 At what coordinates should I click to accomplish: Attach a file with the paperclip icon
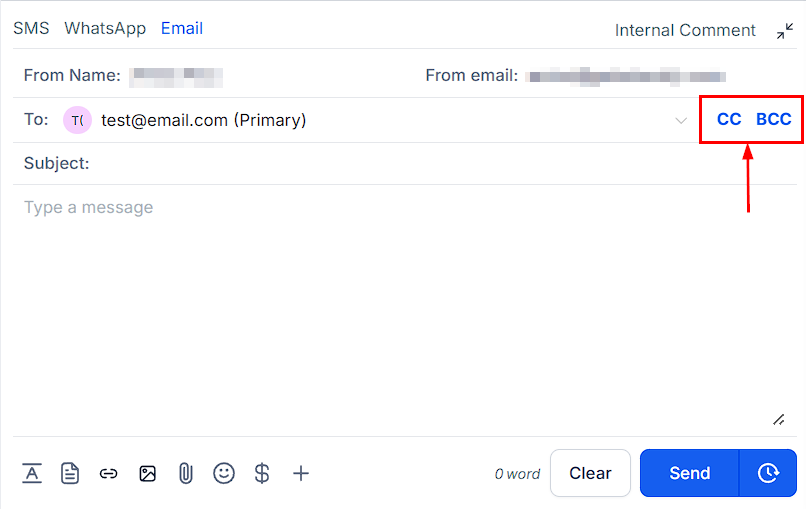(x=186, y=474)
